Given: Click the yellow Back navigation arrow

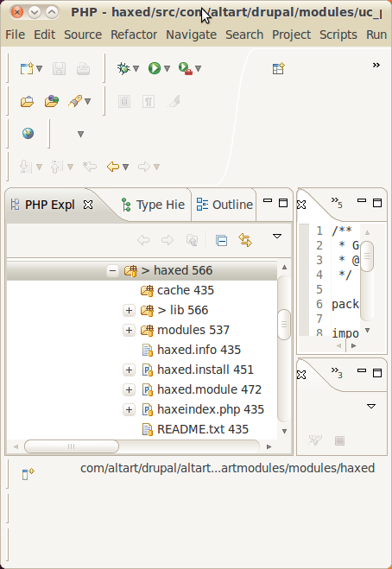Looking at the screenshot, I should [x=113, y=167].
